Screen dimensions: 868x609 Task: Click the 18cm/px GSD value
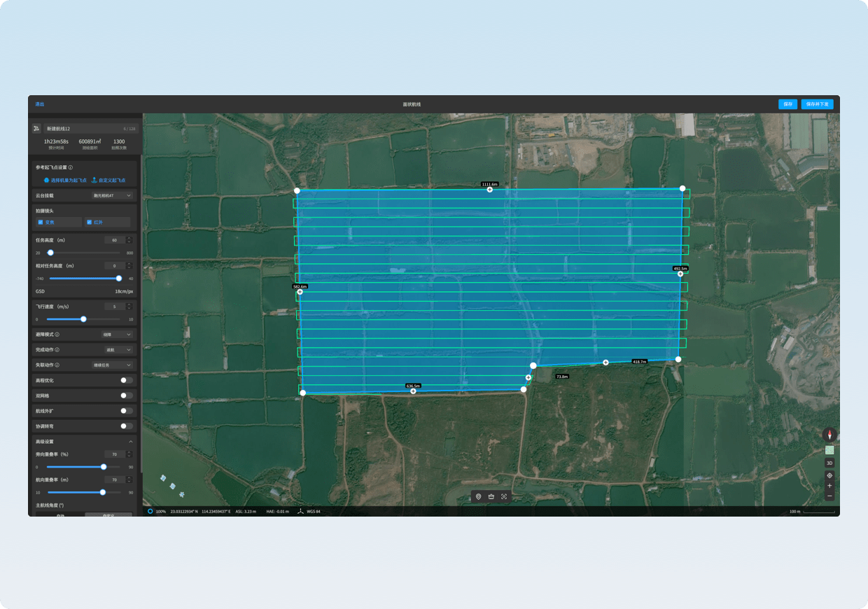click(124, 291)
